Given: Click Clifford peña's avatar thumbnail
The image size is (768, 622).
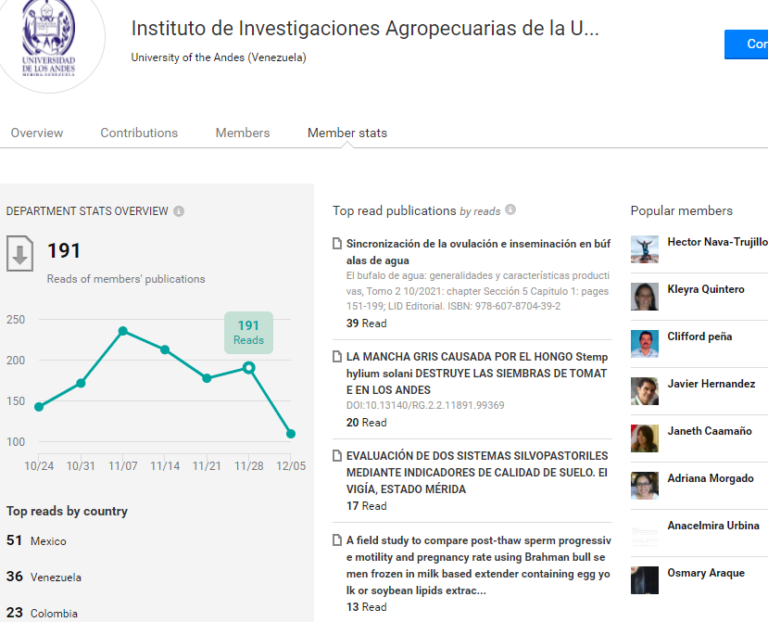Looking at the screenshot, I should (645, 344).
